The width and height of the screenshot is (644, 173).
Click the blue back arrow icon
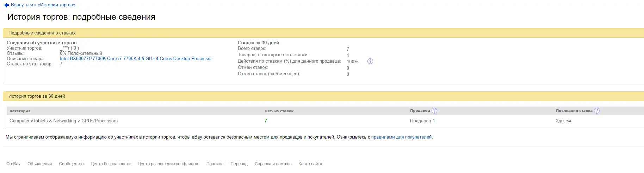coord(6,5)
